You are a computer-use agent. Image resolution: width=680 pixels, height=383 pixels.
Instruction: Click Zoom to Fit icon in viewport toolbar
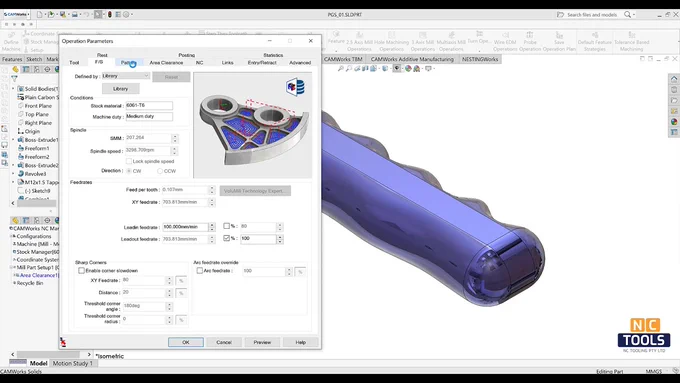340,69
